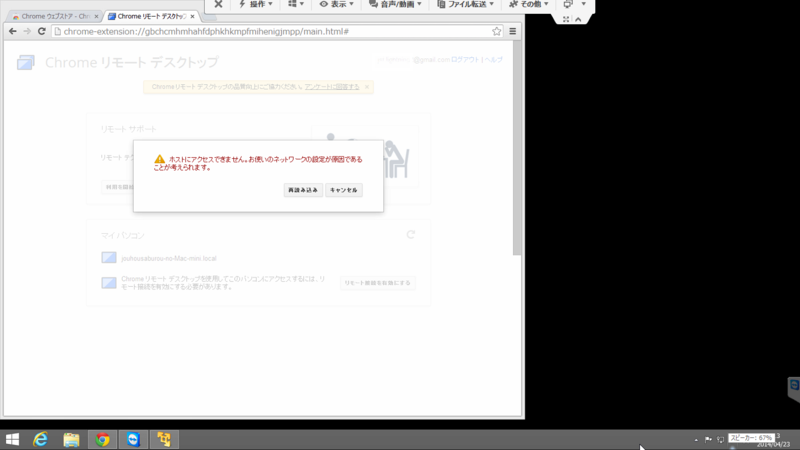The image size is (800, 450).
Task: Dismiss the survey banner with its x
Action: tap(367, 87)
